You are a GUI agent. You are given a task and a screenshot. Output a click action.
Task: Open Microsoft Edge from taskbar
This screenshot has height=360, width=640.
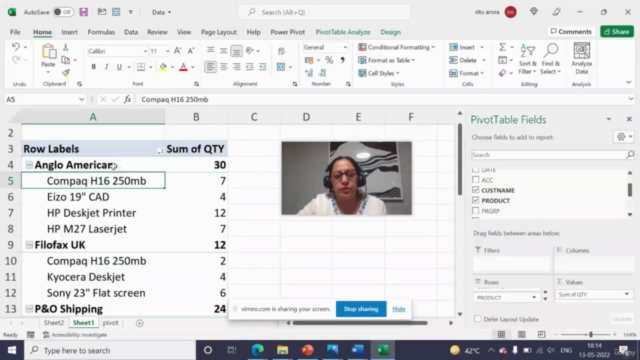[258, 350]
